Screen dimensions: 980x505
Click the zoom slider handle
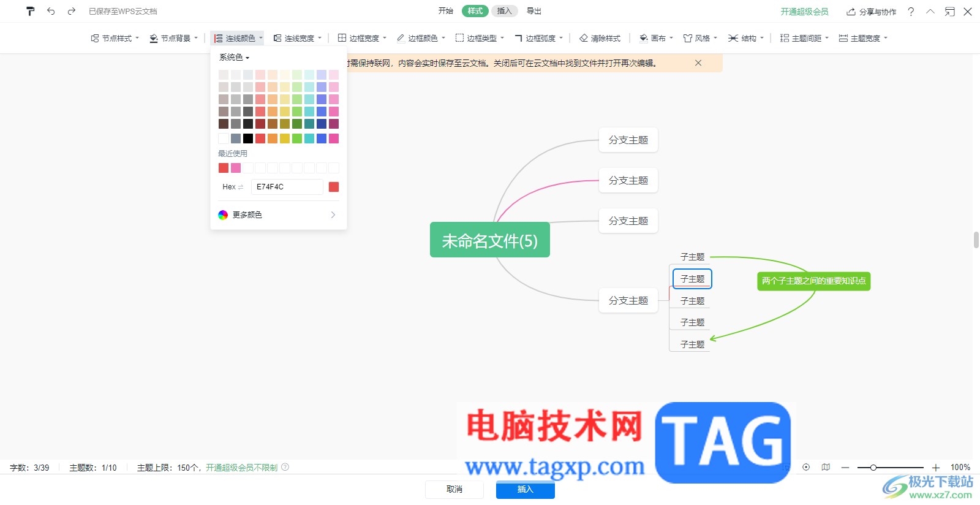[873, 468]
